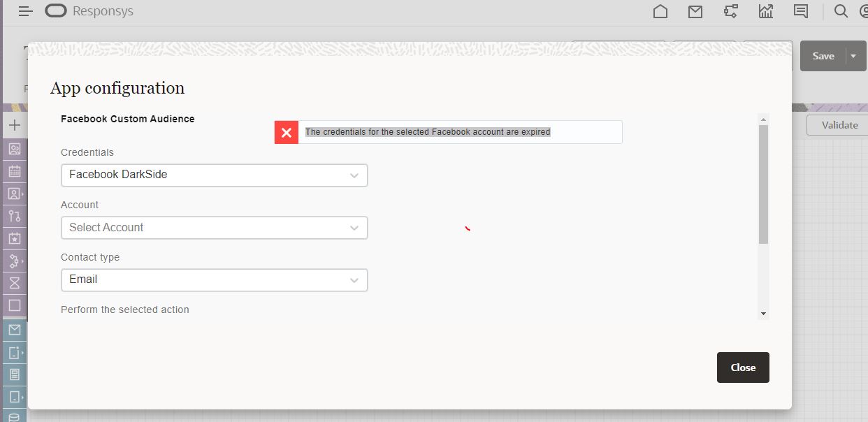This screenshot has height=422, width=868.
Task: Click the red X error icon
Action: pyautogui.click(x=287, y=132)
